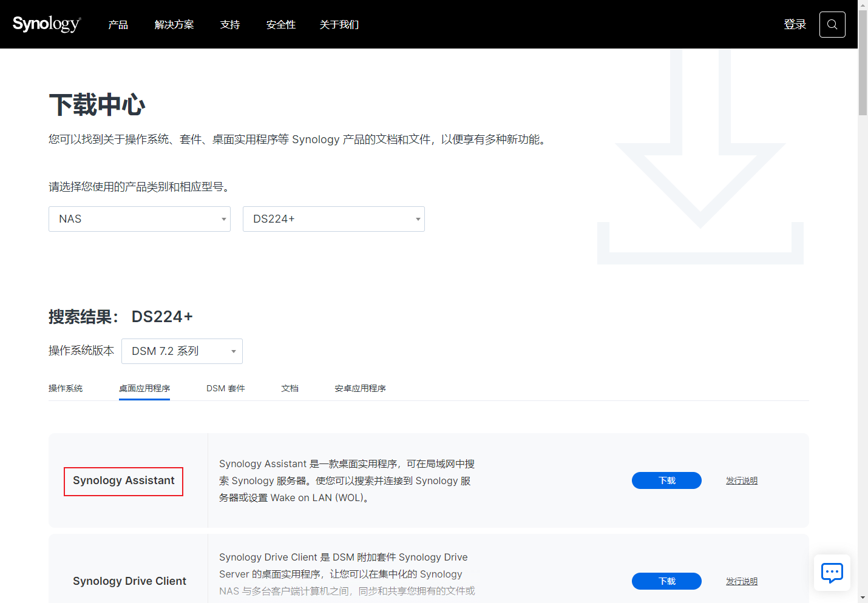This screenshot has width=868, height=603.
Task: Open the live chat bubble icon
Action: 832,572
